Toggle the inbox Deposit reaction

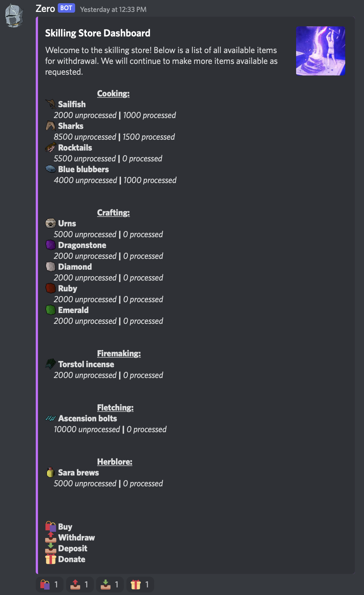(110, 584)
